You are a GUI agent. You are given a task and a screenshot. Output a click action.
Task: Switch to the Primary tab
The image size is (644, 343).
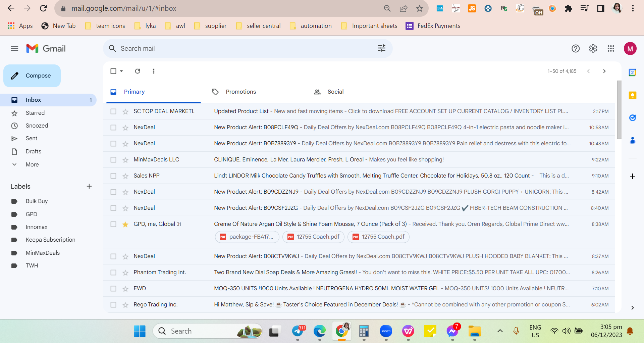[x=154, y=92]
